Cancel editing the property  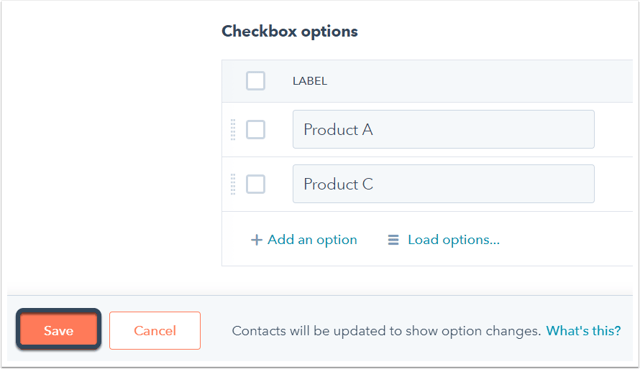[155, 330]
